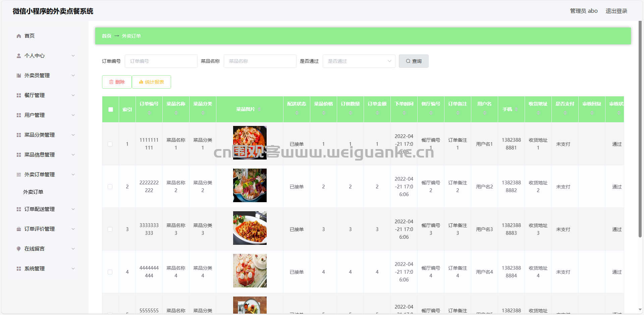Viewport: 644px width, 315px height.
Task: Click the 查询 search button
Action: 413,61
